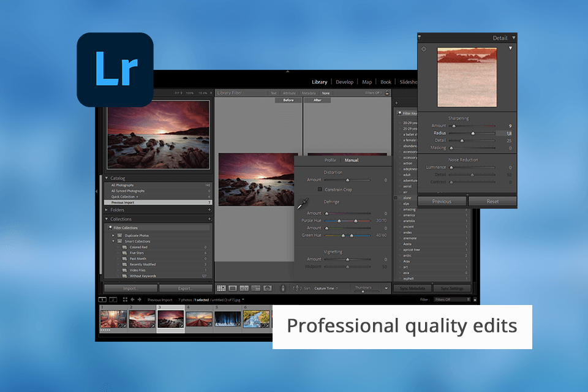Open Survey view in the toolbar
The height and width of the screenshot is (392, 588).
click(x=256, y=288)
